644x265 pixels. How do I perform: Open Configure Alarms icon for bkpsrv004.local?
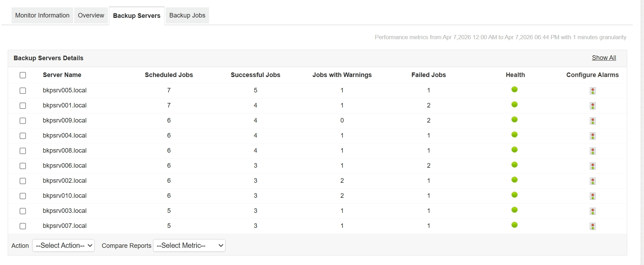point(593,136)
